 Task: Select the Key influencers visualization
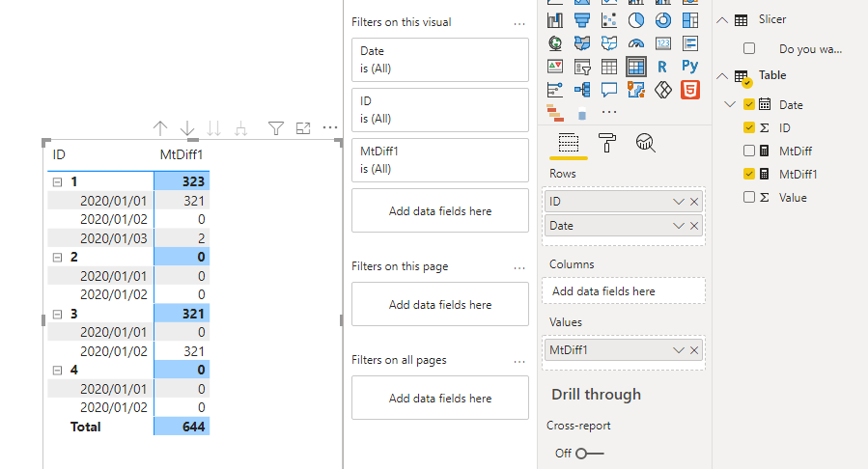[x=555, y=90]
